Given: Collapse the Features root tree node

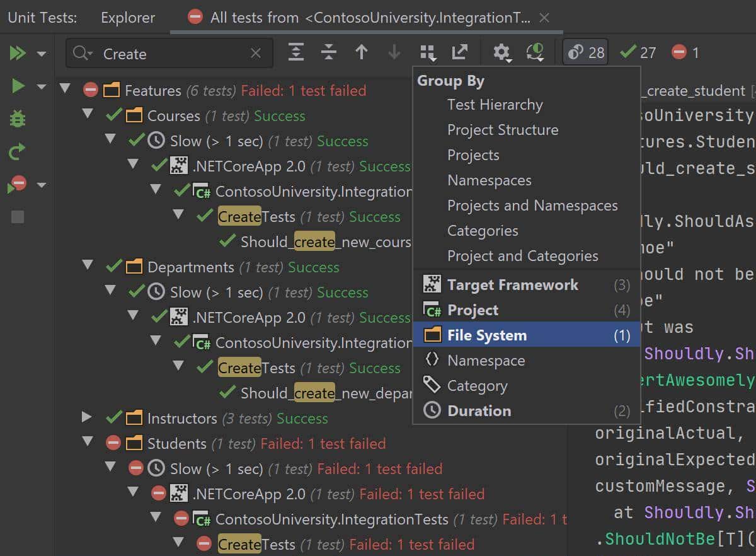Looking at the screenshot, I should click(x=65, y=89).
